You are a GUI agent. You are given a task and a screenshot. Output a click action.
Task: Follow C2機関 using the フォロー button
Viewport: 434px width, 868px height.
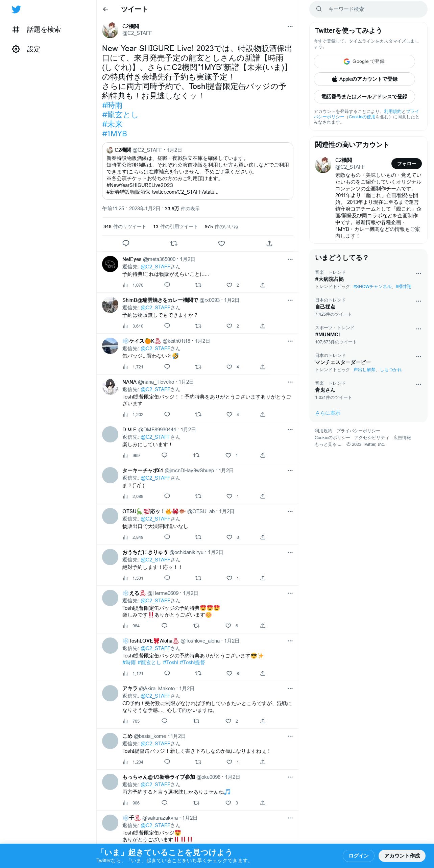407,164
